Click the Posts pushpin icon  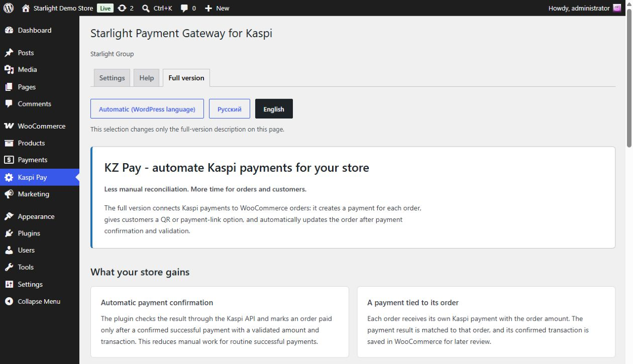click(9, 53)
